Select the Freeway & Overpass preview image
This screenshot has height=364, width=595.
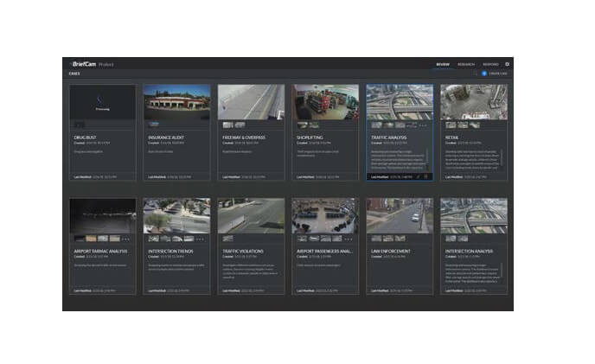coord(251,102)
